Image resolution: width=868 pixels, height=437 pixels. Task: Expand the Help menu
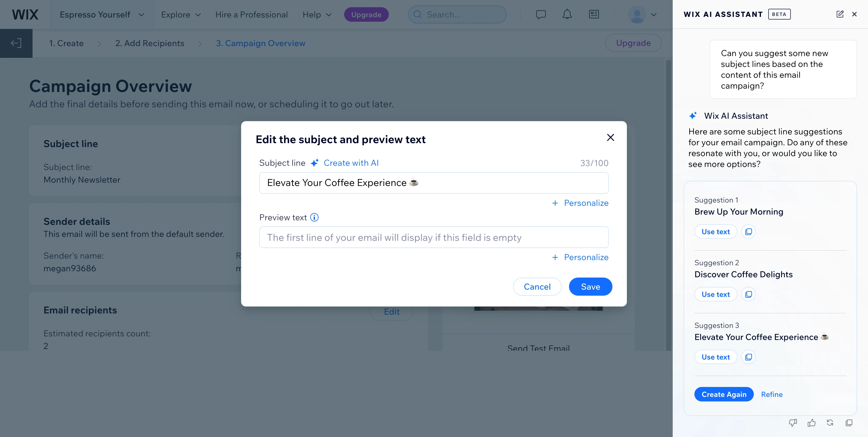pos(317,14)
